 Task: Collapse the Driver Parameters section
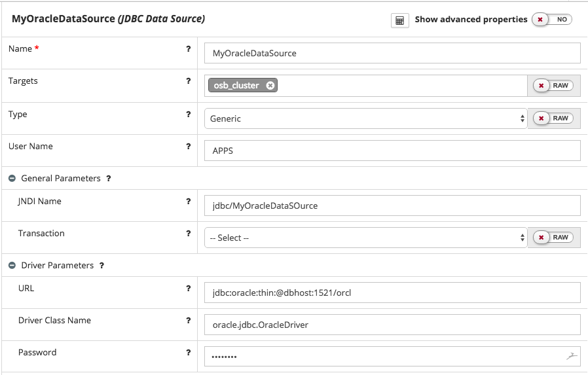click(x=12, y=266)
